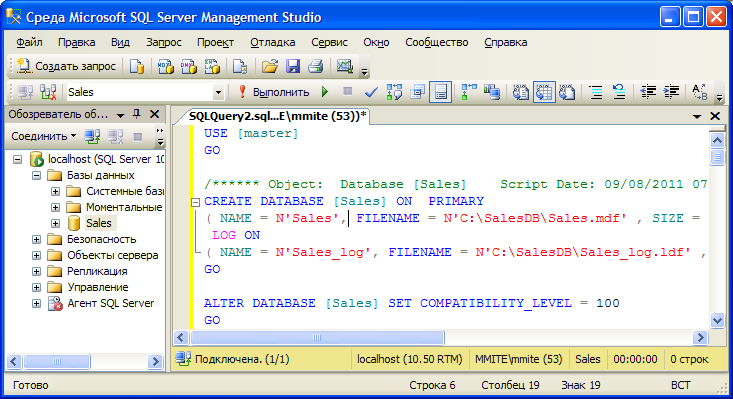Open the Sales database dropdown
Viewport: 733px width, 399px height.
[218, 92]
